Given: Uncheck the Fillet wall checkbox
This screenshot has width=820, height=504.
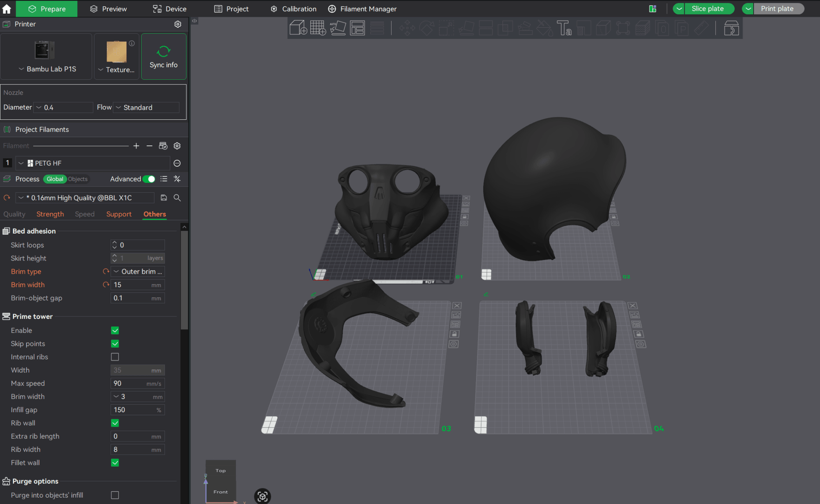Looking at the screenshot, I should (115, 463).
